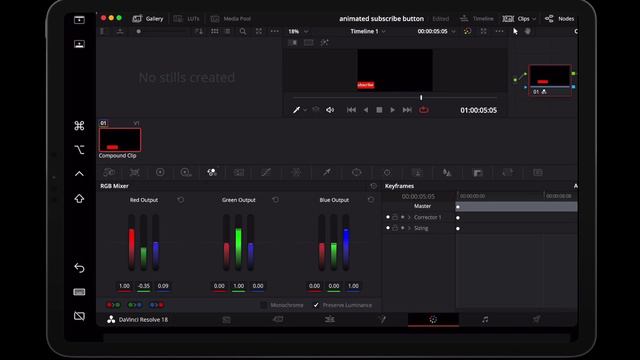Open the Clips dropdown arrow
Viewport: 640px width, 360px height.
(534, 19)
